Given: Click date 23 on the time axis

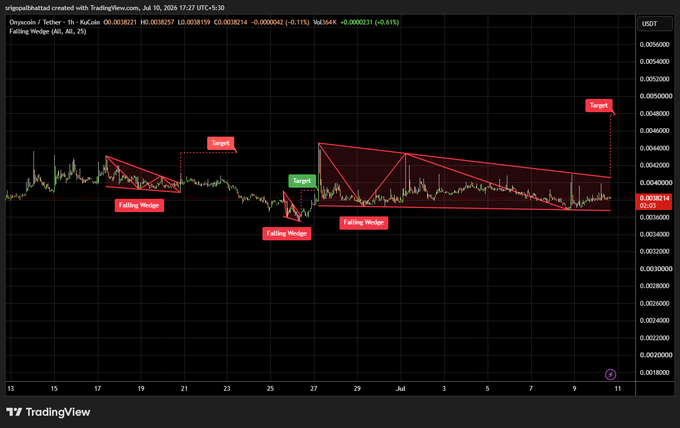Looking at the screenshot, I should (x=227, y=389).
